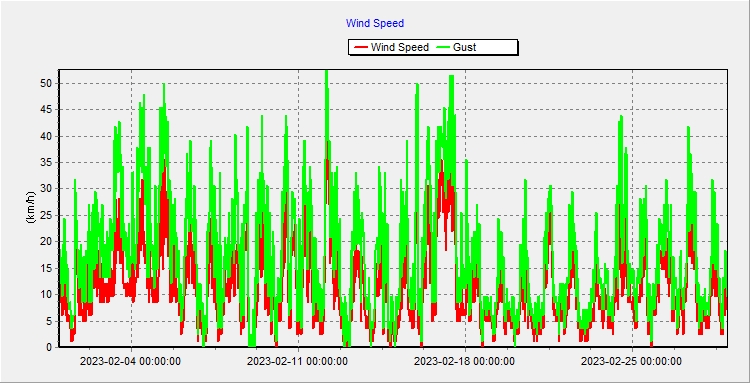Click the 35 value on y-axis

pos(46,163)
